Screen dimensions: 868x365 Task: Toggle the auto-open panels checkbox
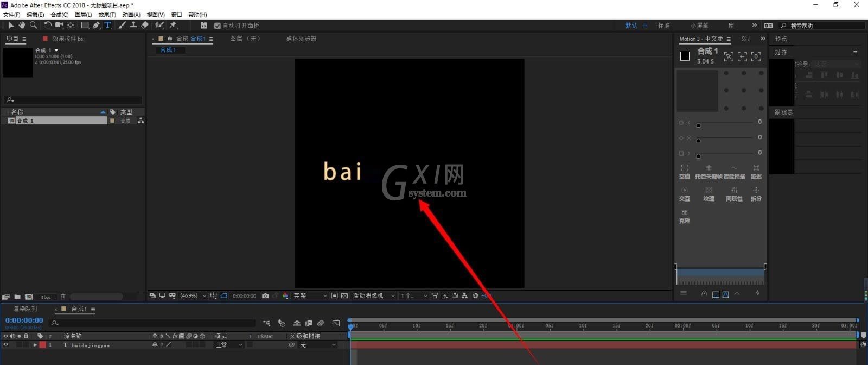click(218, 26)
